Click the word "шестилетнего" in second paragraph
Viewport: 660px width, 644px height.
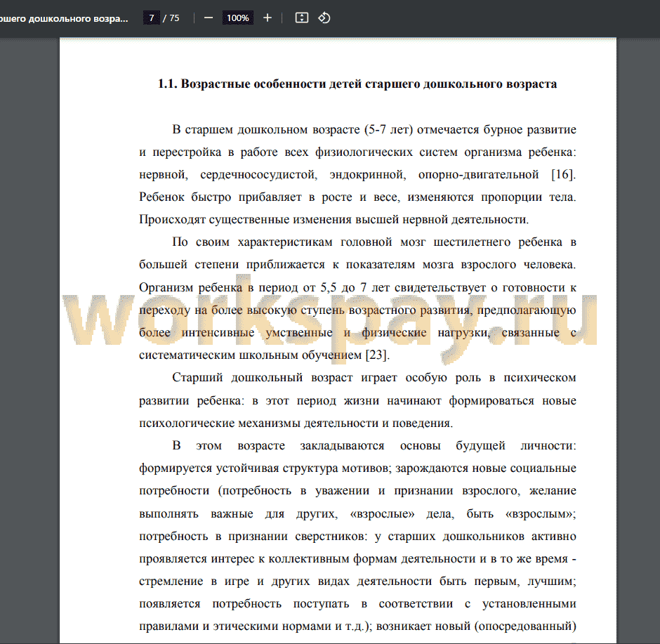[x=471, y=242]
